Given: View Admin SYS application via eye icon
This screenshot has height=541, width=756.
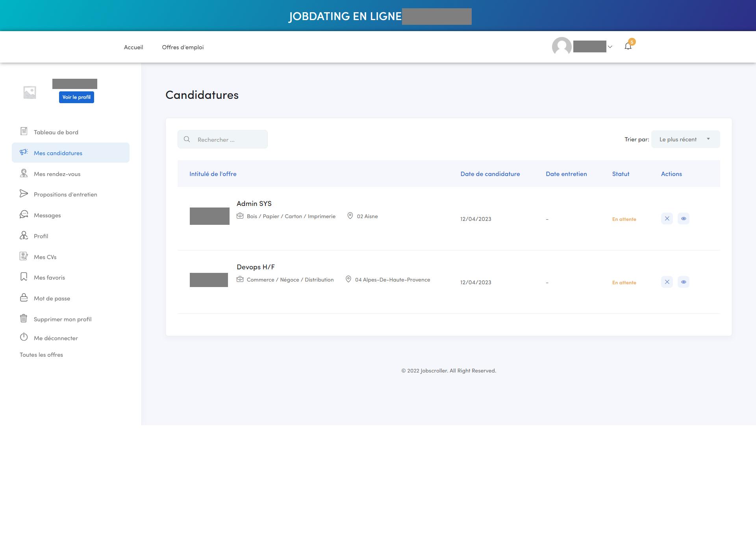Looking at the screenshot, I should pos(684,219).
